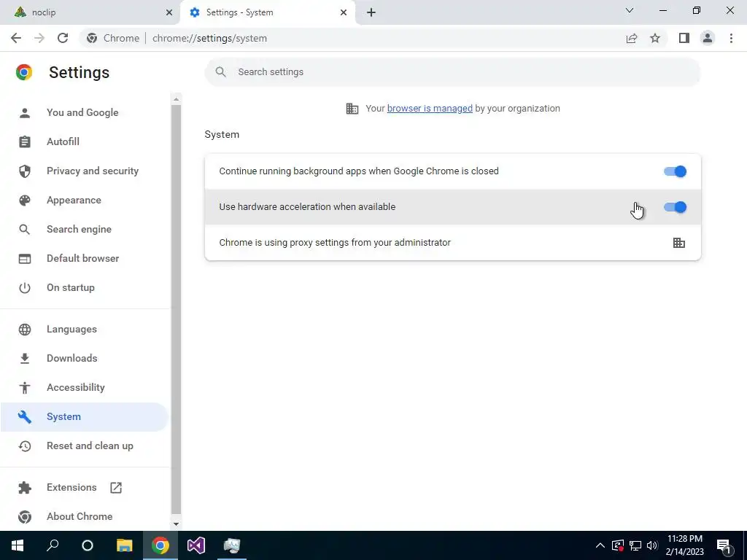
Task: Click the proxy settings managed-by-organization icon
Action: pos(679,243)
